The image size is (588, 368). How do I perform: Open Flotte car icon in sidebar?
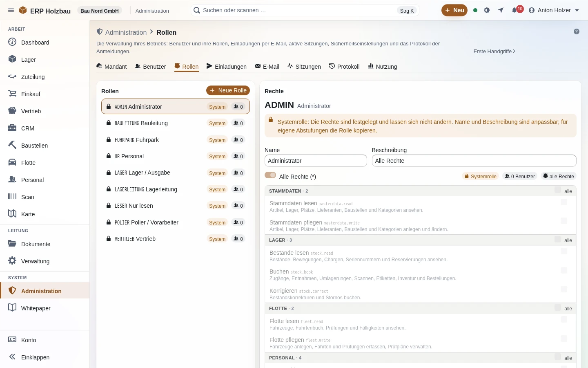(x=12, y=162)
